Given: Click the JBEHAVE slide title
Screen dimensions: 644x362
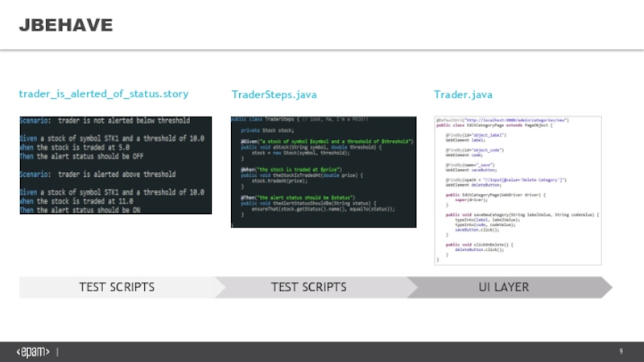Looking at the screenshot, I should click(66, 27).
